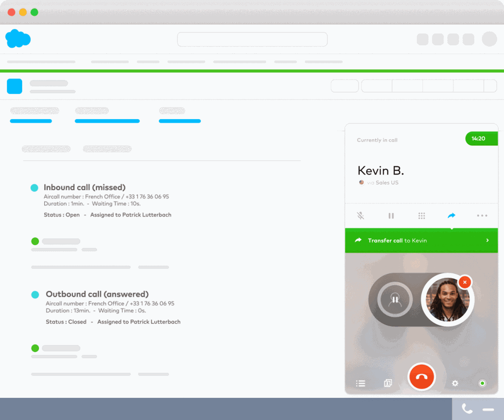Viewport: 504px width, 420px height.
Task: Click the caller name "Kevin B."
Action: 381,171
